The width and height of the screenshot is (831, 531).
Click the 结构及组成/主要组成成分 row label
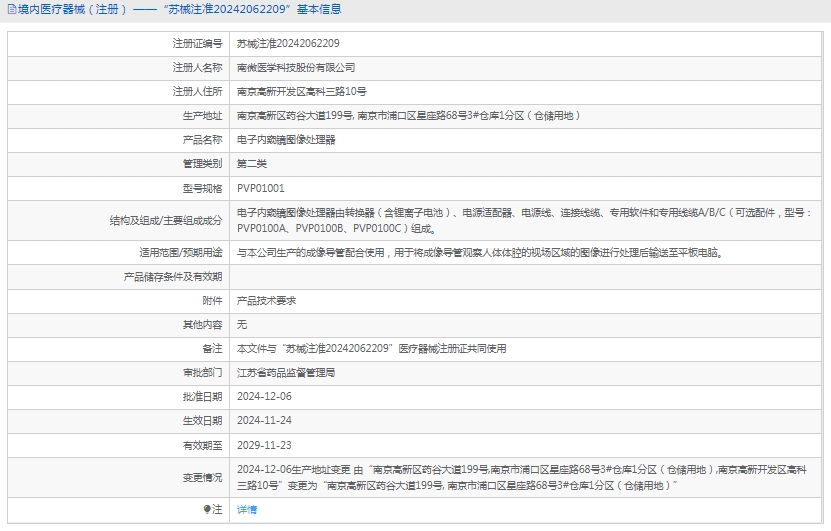(166, 220)
